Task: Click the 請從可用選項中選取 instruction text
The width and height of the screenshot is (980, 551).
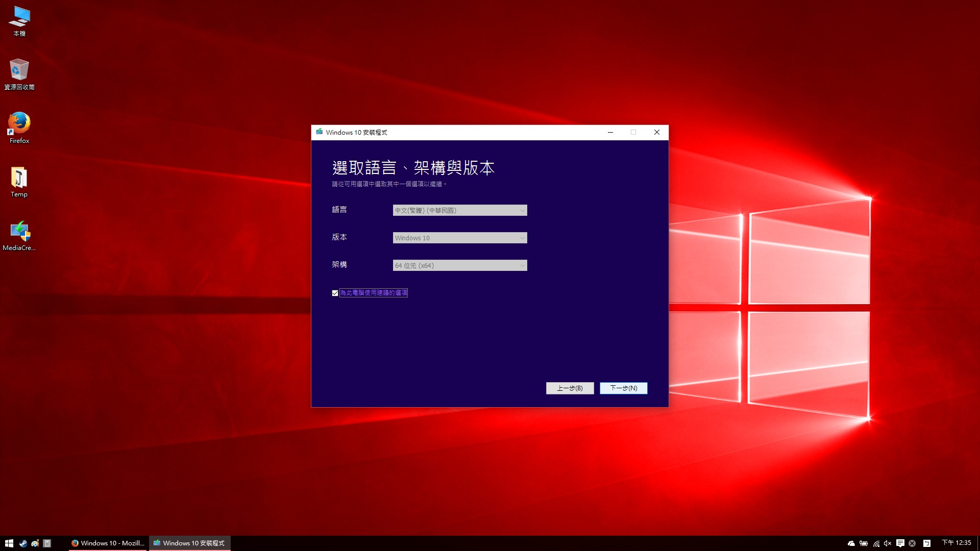Action: [389, 184]
